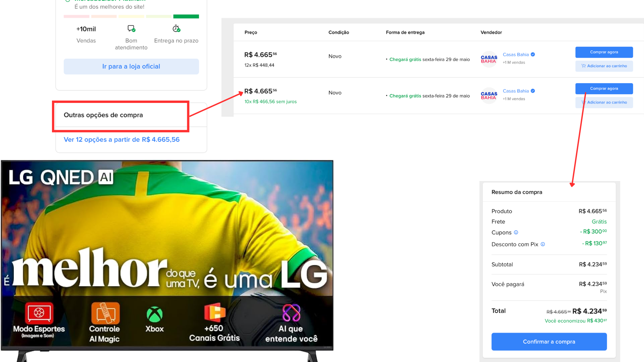Click the struck-through R$ 4.665 total price

tap(558, 312)
